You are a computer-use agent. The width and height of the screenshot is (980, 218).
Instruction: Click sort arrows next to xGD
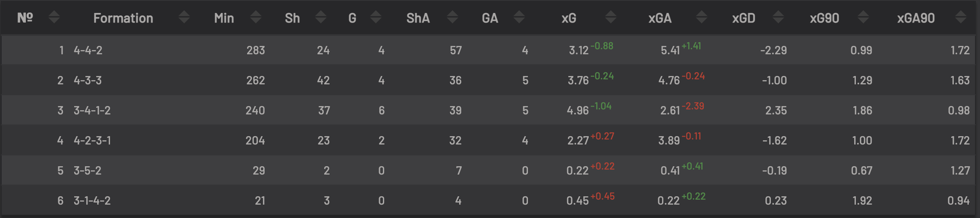tap(778, 18)
